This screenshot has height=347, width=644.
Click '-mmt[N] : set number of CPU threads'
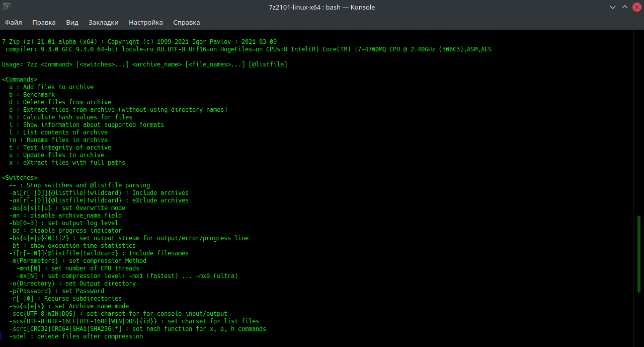pyautogui.click(x=78, y=268)
